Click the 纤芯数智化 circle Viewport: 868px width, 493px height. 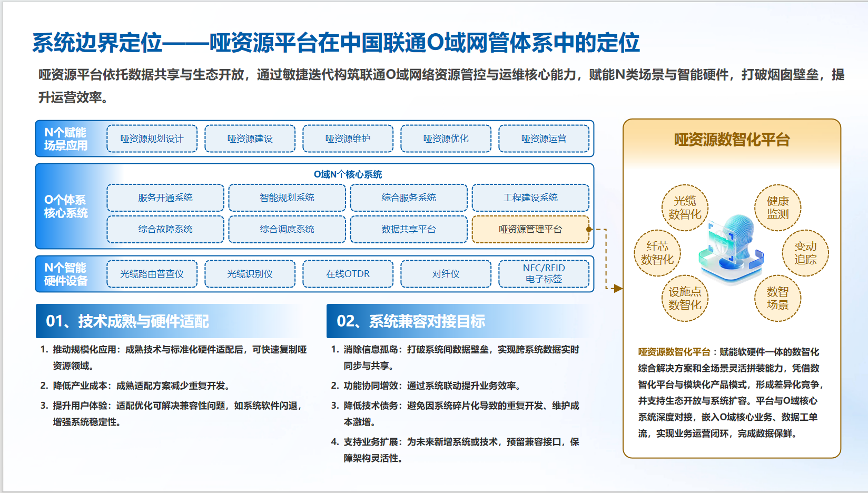pos(657,253)
